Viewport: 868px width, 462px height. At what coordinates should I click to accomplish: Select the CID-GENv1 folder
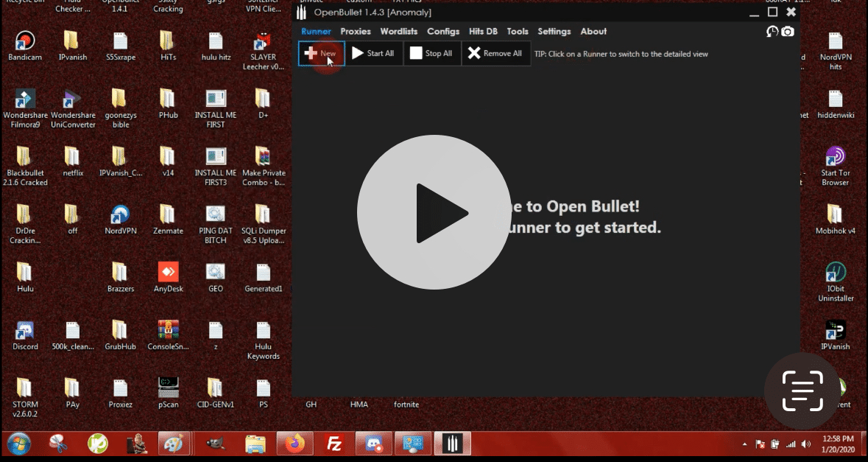coord(216,393)
